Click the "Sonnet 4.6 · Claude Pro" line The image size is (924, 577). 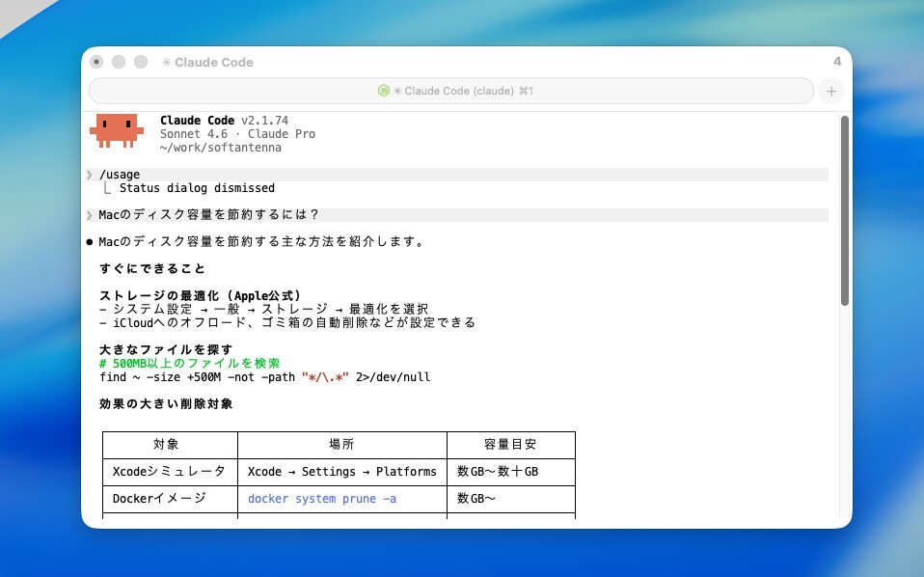pyautogui.click(x=237, y=134)
